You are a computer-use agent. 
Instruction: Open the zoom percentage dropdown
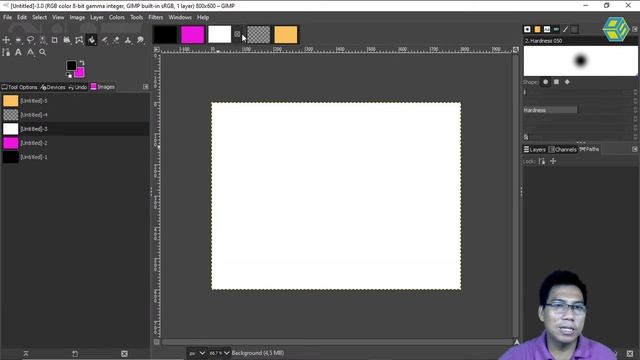point(219,353)
